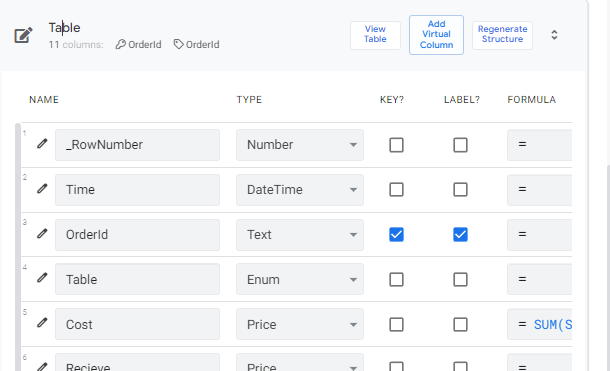Click the label tag icon next to OrderId
The width and height of the screenshot is (610, 371).
pyautogui.click(x=178, y=44)
